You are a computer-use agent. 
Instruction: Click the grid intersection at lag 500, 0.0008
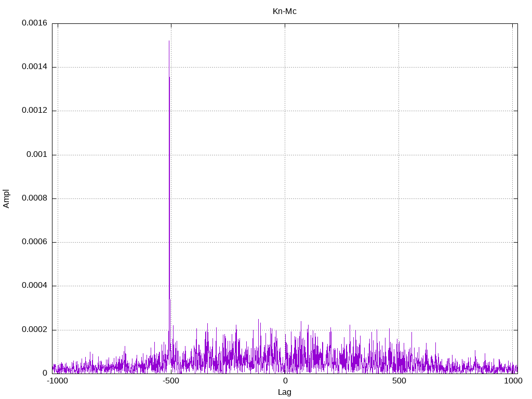pyautogui.click(x=398, y=198)
